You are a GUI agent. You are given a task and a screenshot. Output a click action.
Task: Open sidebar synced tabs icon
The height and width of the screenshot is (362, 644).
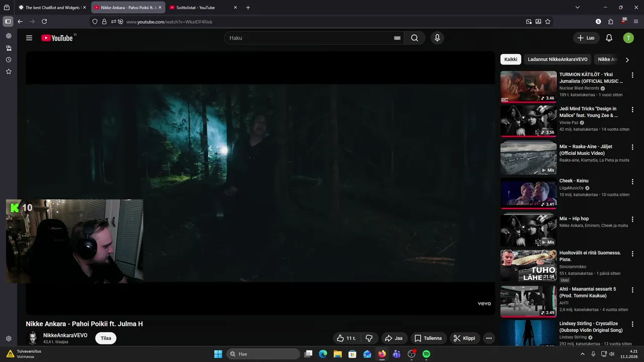tap(9, 48)
